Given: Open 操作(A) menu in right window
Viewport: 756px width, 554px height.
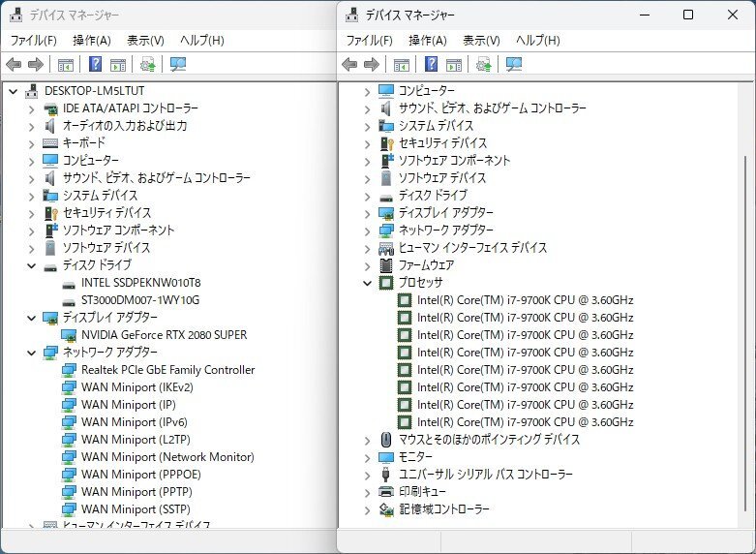Looking at the screenshot, I should coord(428,40).
